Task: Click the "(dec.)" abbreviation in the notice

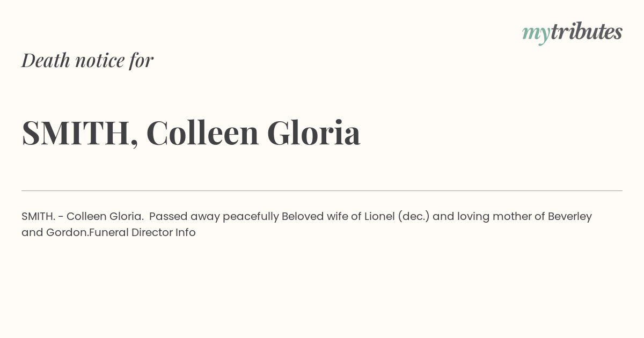Action: point(414,217)
